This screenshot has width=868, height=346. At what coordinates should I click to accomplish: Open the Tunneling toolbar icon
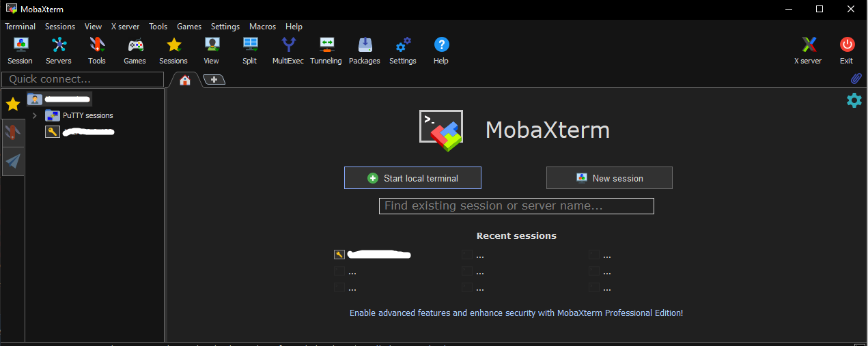point(326,51)
